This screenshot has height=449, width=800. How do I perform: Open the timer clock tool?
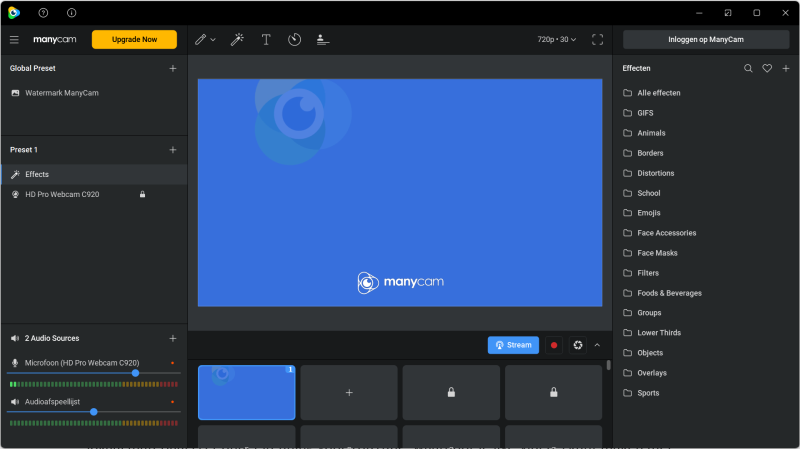pyautogui.click(x=294, y=39)
